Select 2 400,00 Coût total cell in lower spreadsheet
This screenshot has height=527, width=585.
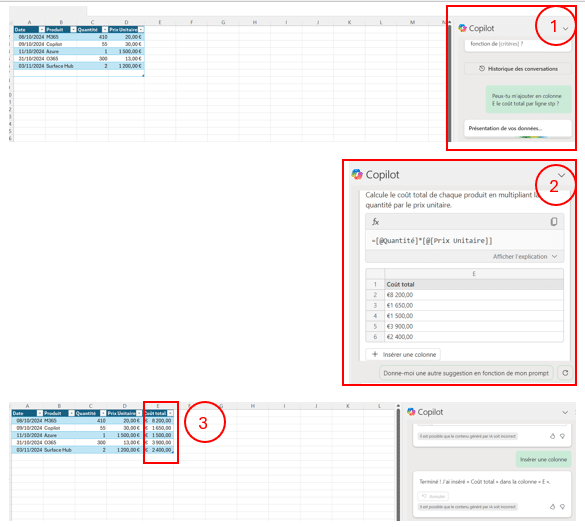[158, 450]
